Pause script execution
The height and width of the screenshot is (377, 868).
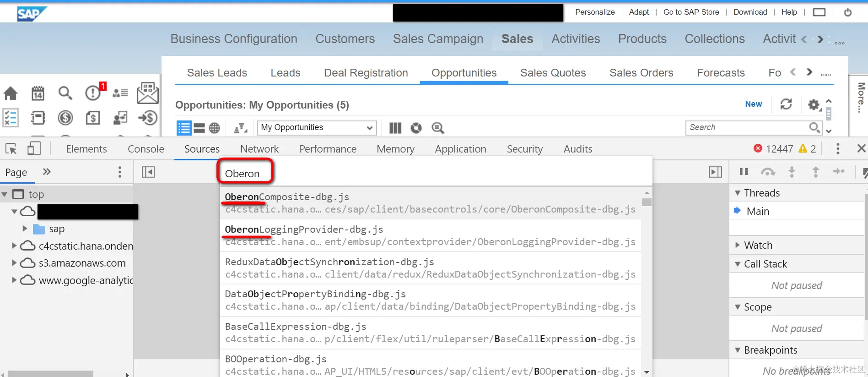tap(744, 172)
